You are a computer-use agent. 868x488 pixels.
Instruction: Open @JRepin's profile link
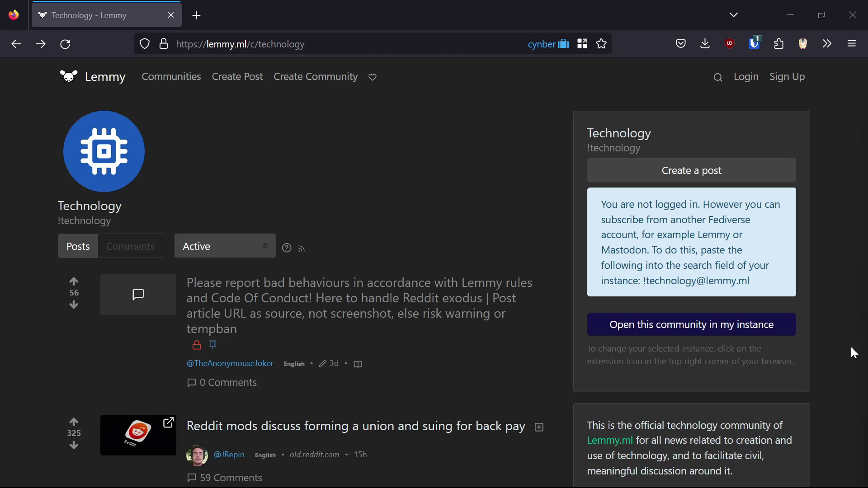coord(229,455)
